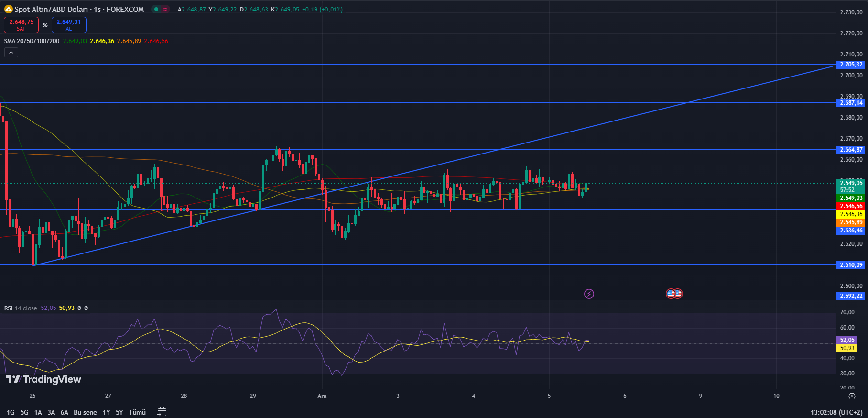Click the SMA 100 legend value 2.645,89
Screen dimensions: 868x418
(x=129, y=41)
